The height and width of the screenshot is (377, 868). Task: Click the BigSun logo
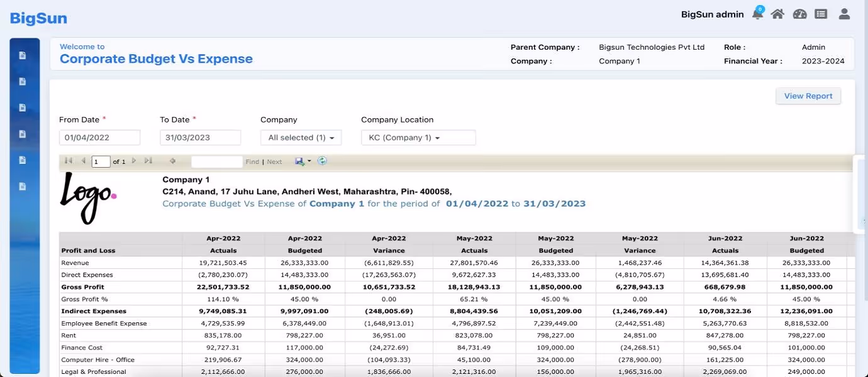pos(38,18)
